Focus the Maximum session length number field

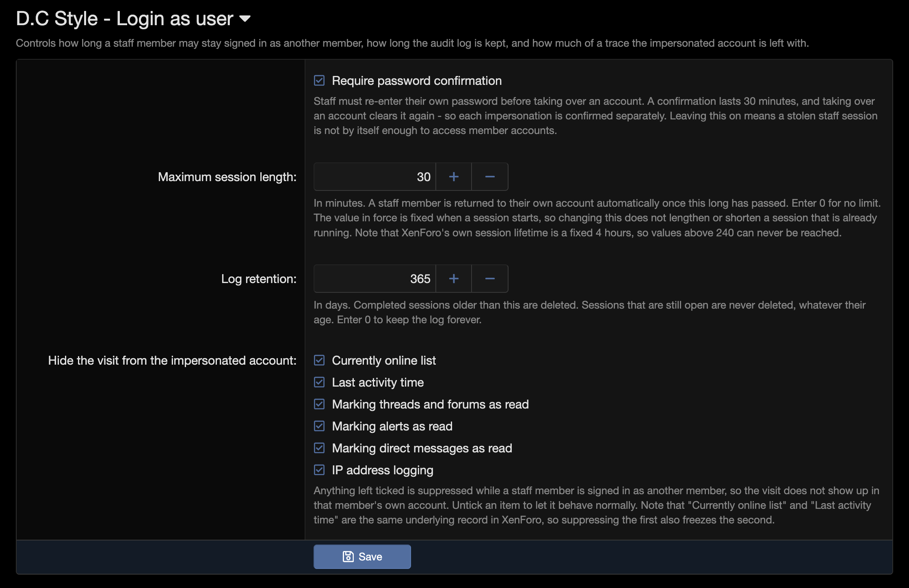click(374, 177)
